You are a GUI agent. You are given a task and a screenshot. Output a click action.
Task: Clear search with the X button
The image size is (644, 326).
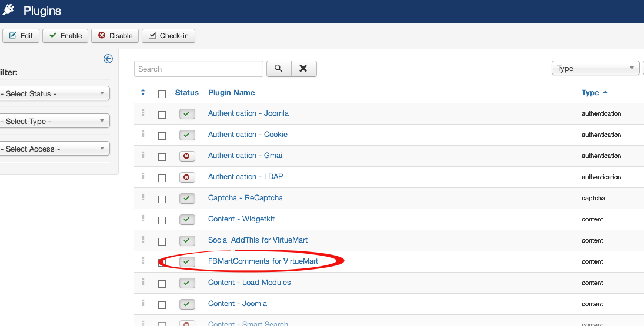[303, 69]
